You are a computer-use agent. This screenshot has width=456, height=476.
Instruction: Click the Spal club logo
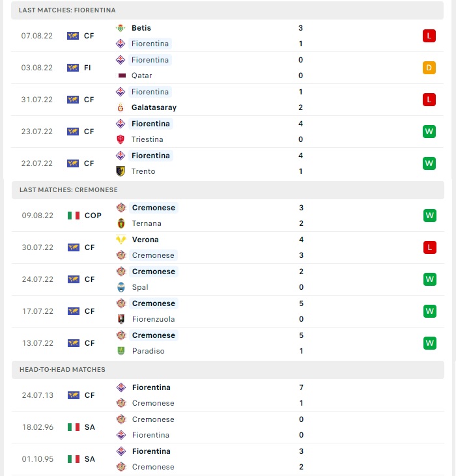tap(121, 287)
